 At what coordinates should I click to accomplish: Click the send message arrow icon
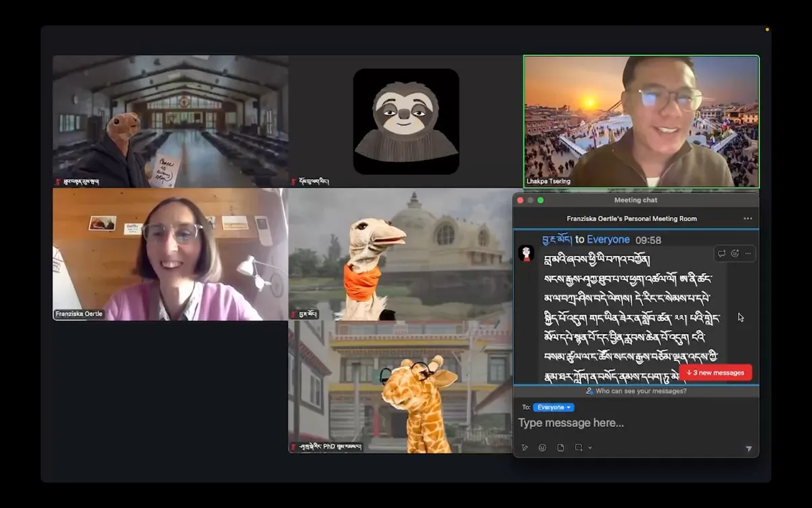[x=748, y=448]
